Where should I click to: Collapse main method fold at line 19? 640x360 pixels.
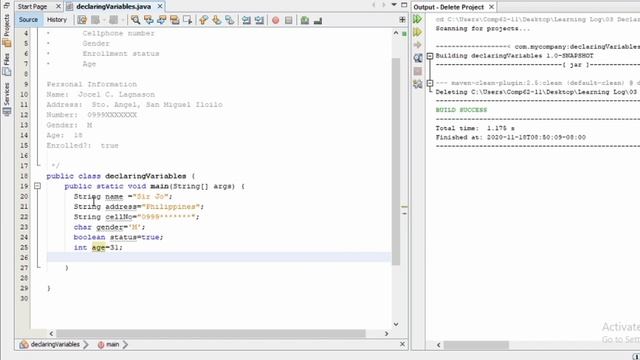[x=37, y=186]
